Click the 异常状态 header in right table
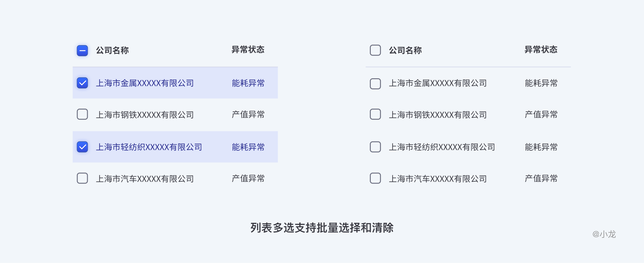The image size is (644, 263). (x=541, y=50)
